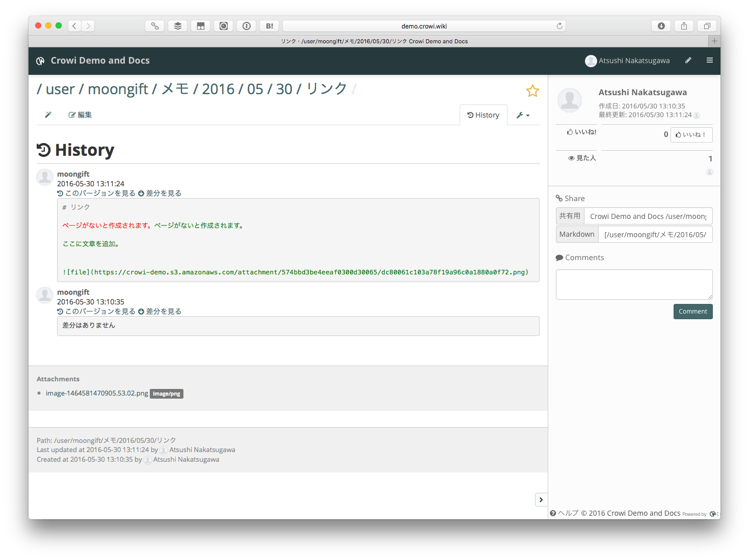The height and width of the screenshot is (560, 749).
Task: Click the magic wand icon tab
Action: point(48,115)
